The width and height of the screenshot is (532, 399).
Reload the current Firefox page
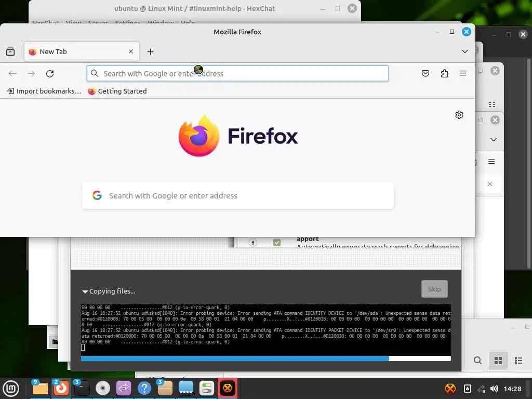[50, 74]
